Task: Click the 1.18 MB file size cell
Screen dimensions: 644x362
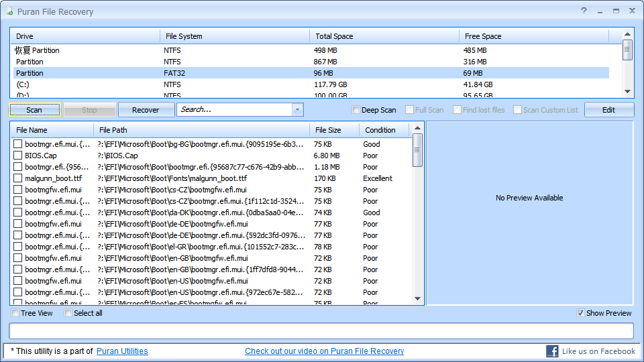Action: point(327,167)
